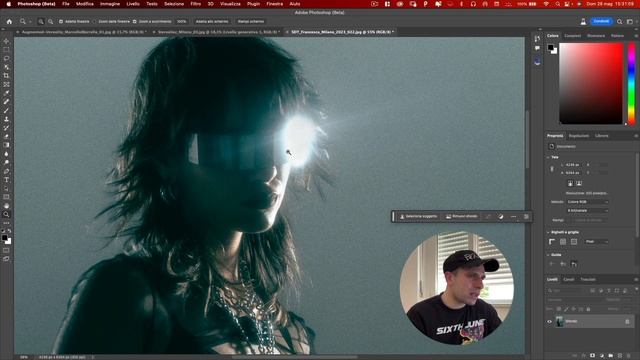Open the Livello menu
The image size is (640, 360).
(133, 4)
